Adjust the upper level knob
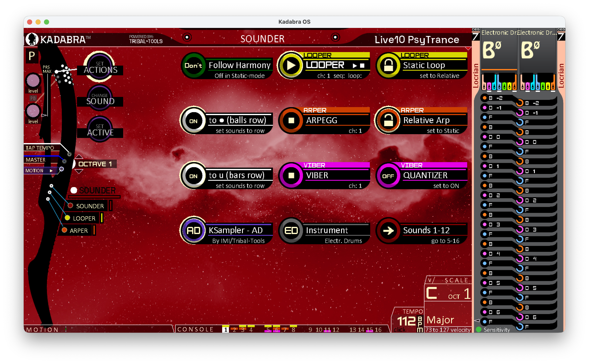Image resolution: width=589 pixels, height=364 pixels. click(x=33, y=80)
